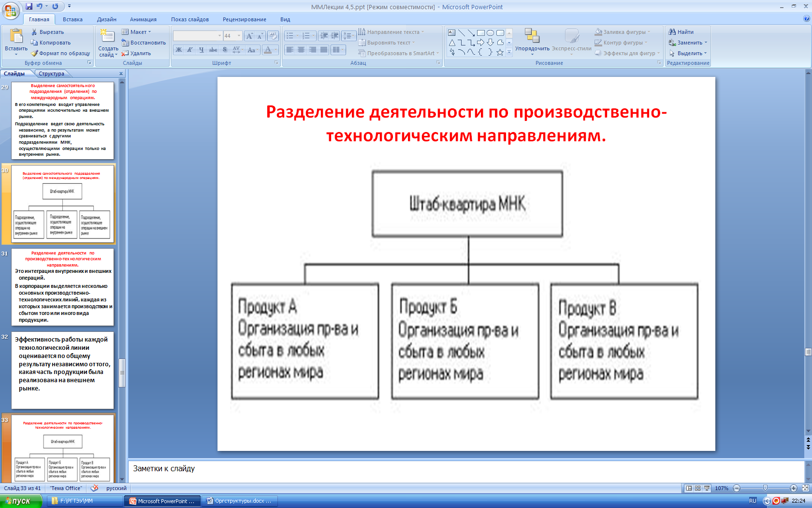This screenshot has height=508, width=812.
Task: Open the font name dropdown
Action: tap(219, 36)
